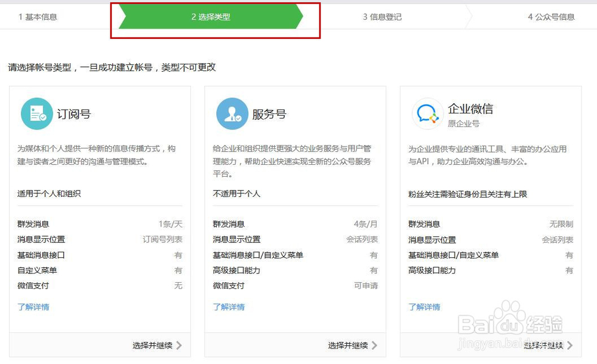Open 了解详情 under 企业微信
The height and width of the screenshot is (364, 597).
424,308
